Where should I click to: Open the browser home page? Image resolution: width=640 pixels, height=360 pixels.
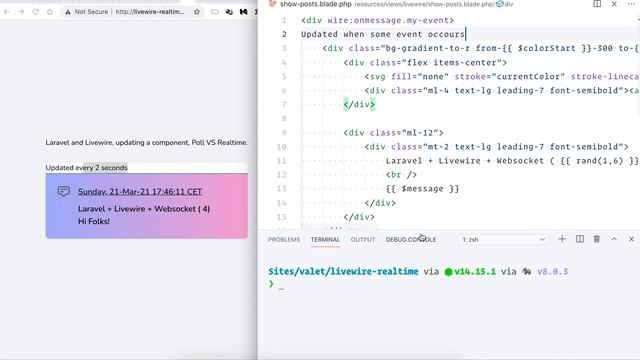tap(50, 12)
